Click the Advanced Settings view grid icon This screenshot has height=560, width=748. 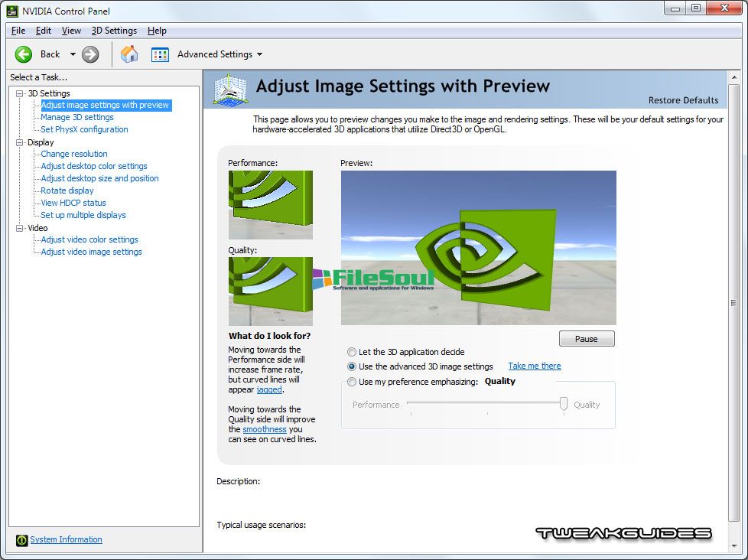(161, 54)
